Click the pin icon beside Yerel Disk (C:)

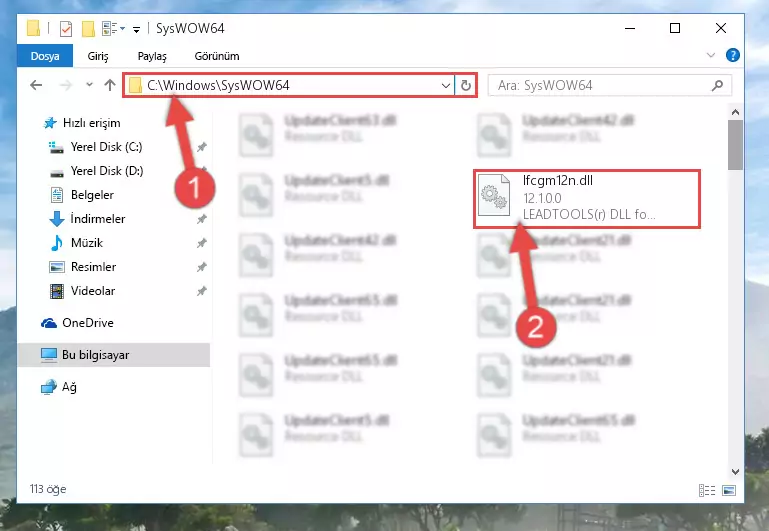click(202, 147)
